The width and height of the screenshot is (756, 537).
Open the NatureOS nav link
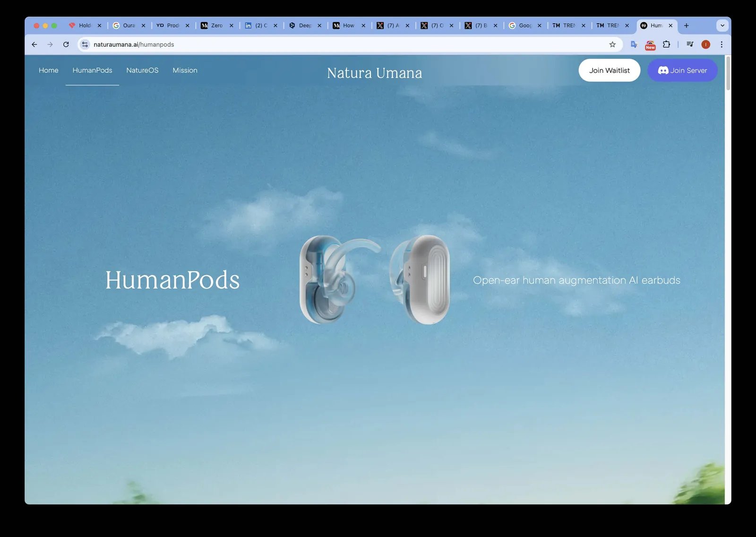pyautogui.click(x=142, y=70)
